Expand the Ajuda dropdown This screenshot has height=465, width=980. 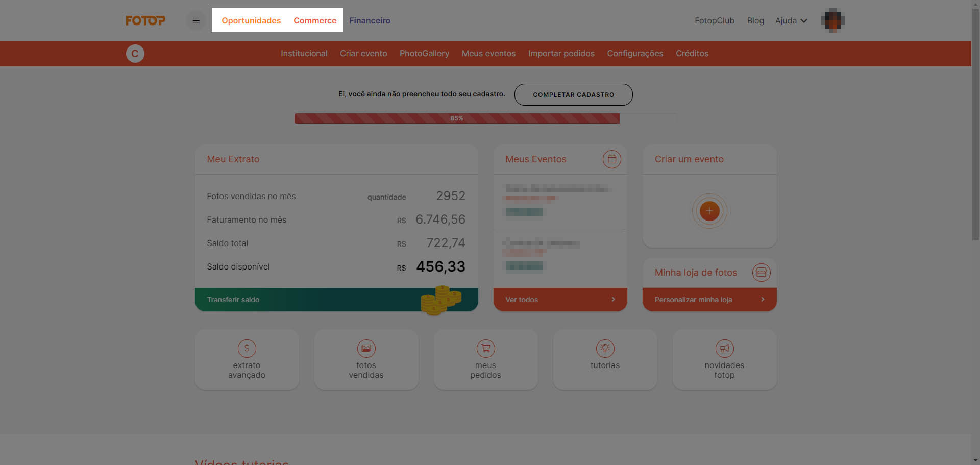791,21
